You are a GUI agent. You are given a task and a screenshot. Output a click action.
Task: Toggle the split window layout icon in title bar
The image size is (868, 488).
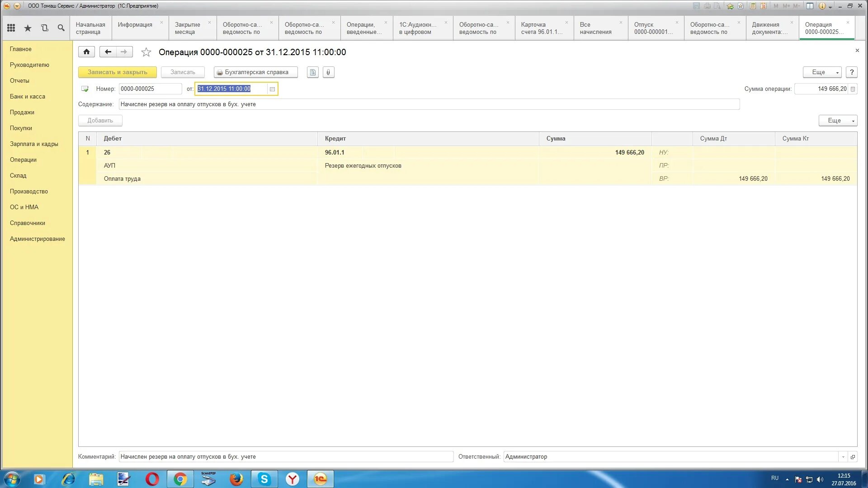(x=810, y=6)
